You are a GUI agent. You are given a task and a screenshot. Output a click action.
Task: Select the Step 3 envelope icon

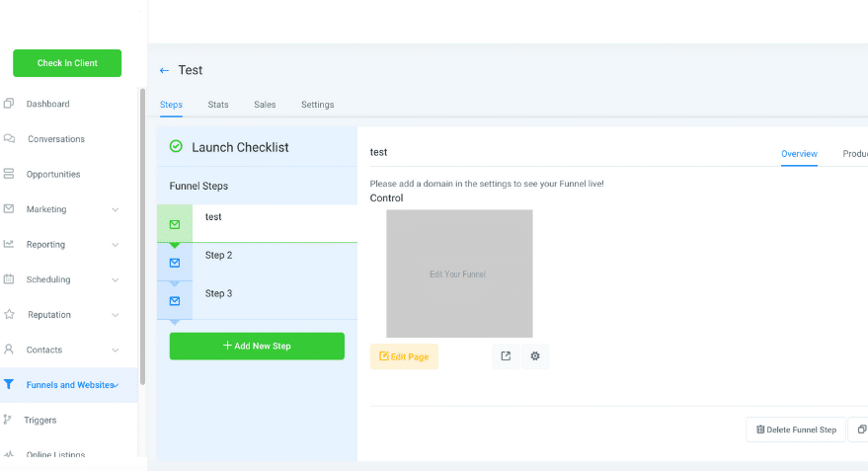tap(175, 301)
